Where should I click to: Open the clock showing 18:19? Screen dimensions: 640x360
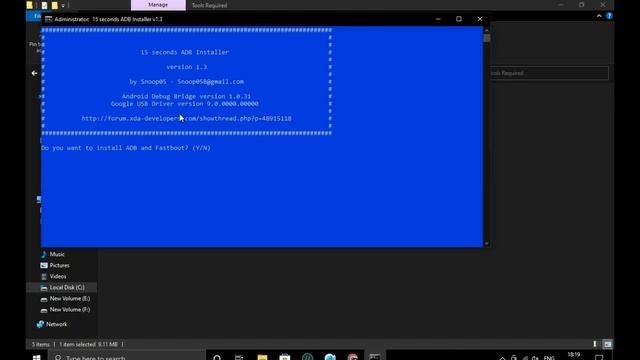pyautogui.click(x=574, y=356)
